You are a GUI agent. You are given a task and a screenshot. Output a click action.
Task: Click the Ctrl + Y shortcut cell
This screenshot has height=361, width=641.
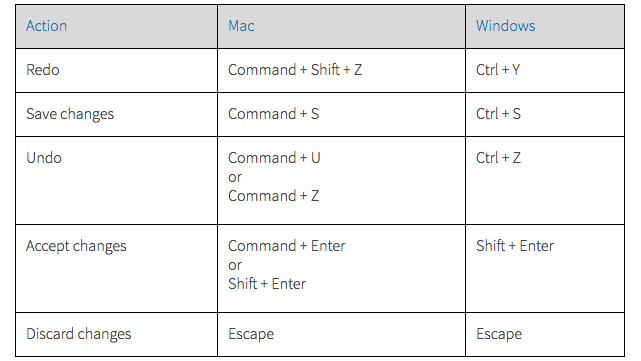coord(498,70)
